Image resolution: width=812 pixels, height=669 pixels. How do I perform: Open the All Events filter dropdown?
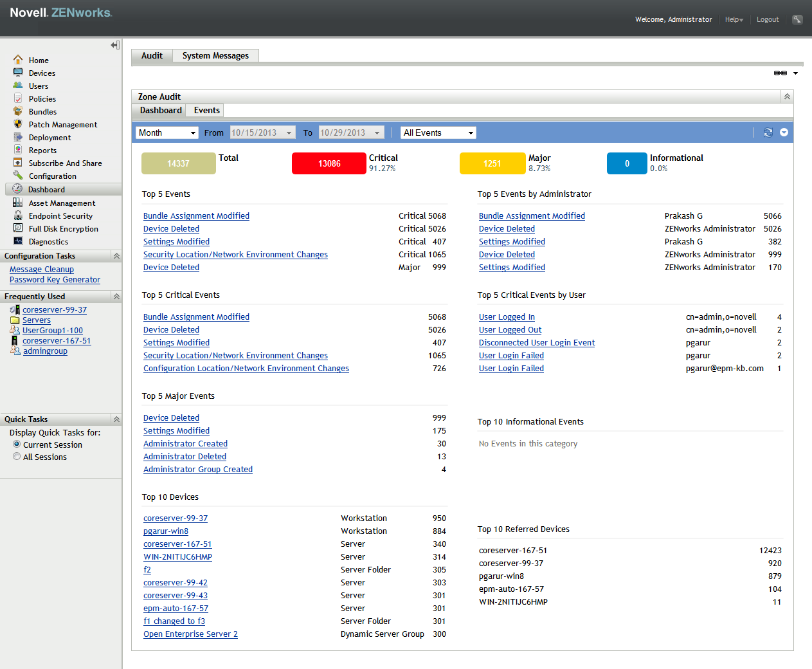tap(438, 133)
